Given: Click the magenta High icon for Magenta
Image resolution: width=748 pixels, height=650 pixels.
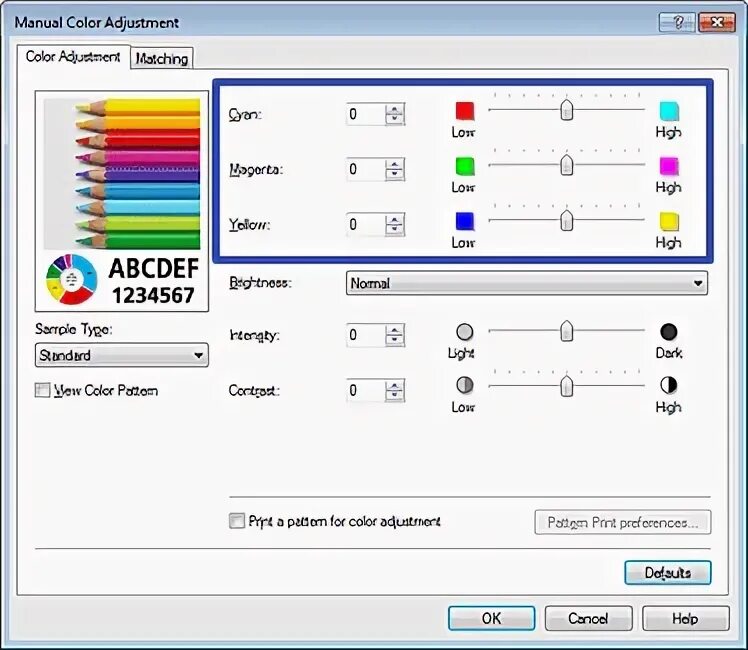Looking at the screenshot, I should pos(669,166).
